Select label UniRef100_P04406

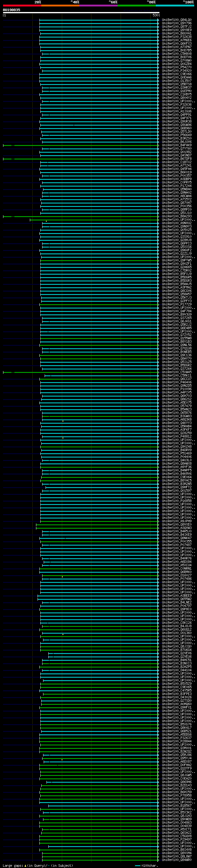click(177, 457)
